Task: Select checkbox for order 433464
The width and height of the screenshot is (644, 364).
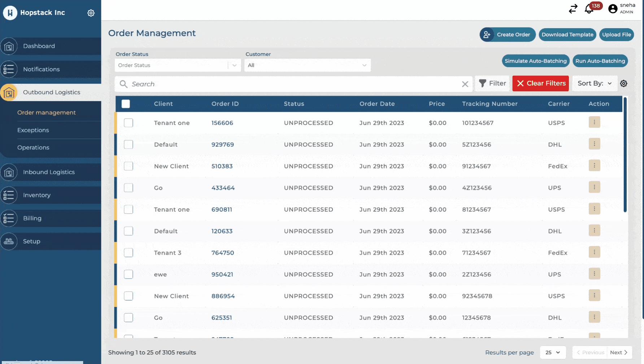Action: 129,188
